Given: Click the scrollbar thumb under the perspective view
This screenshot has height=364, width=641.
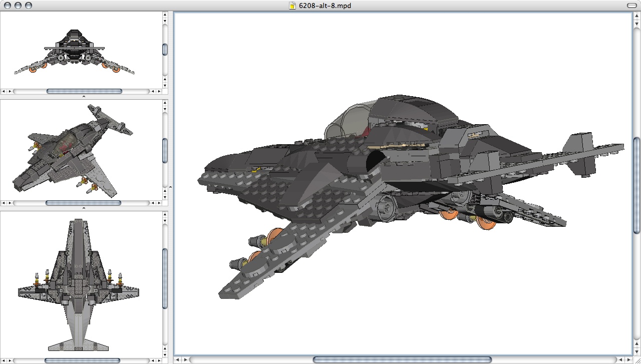Looking at the screenshot, I should coord(84,203).
